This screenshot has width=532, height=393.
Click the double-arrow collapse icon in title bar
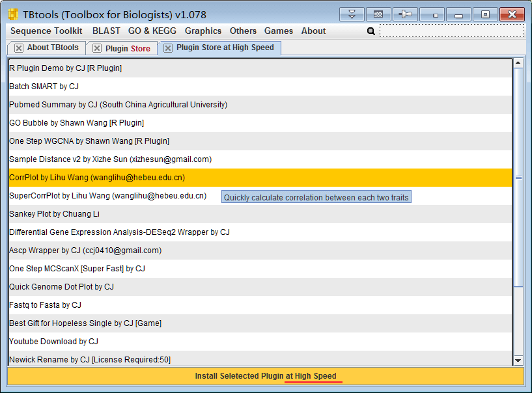click(352, 14)
